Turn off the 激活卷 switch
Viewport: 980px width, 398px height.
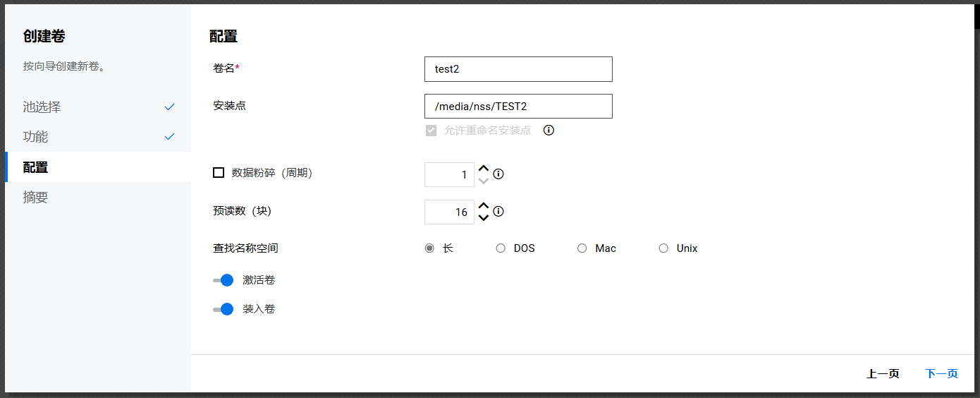tap(223, 280)
